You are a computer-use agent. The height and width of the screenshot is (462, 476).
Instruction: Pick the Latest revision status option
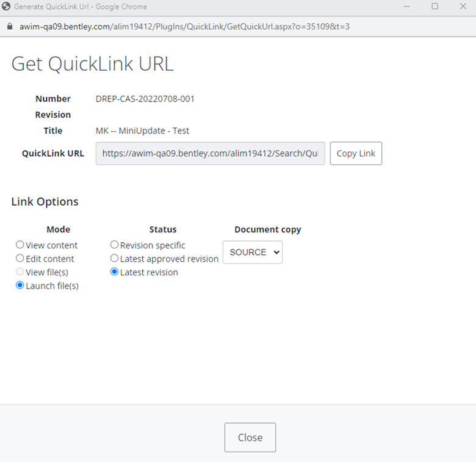[x=114, y=272]
